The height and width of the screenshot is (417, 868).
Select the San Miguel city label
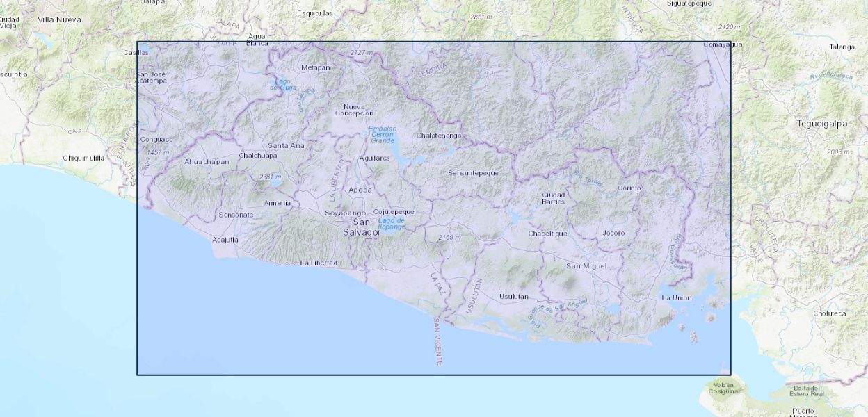[x=586, y=266]
